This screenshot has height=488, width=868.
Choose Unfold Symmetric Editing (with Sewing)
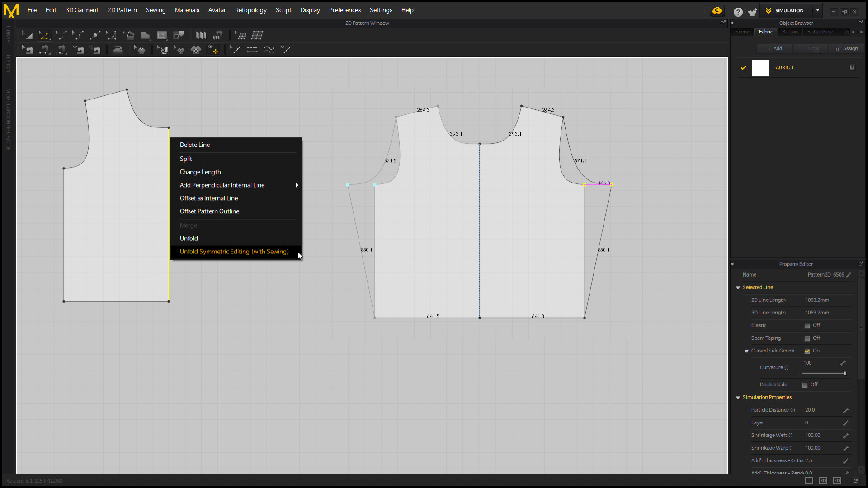(234, 252)
